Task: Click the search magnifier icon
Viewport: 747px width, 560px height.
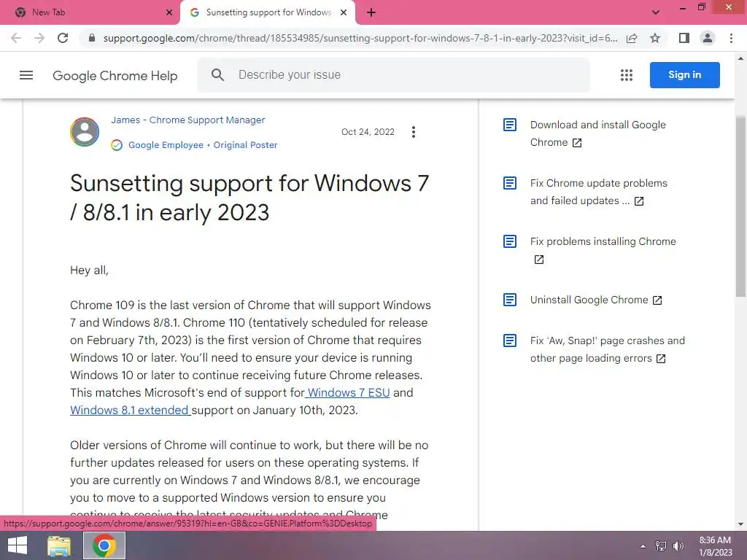Action: (217, 75)
